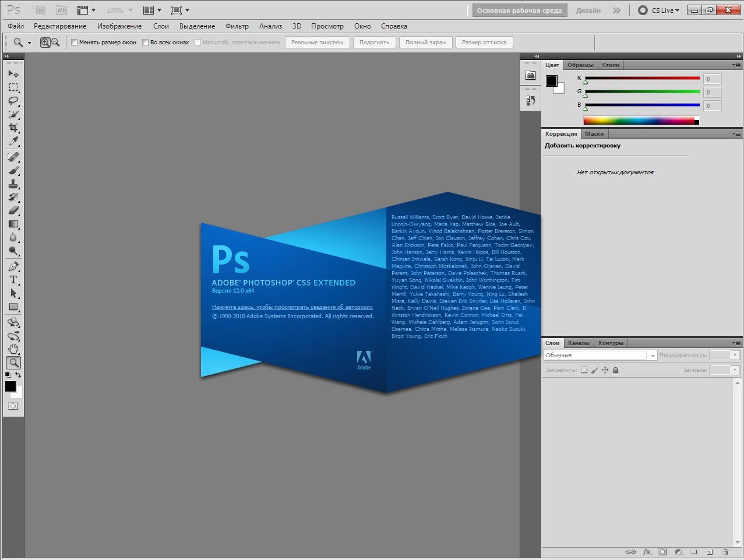744x560 pixels.
Task: Click the red channel value field
Action: click(712, 79)
